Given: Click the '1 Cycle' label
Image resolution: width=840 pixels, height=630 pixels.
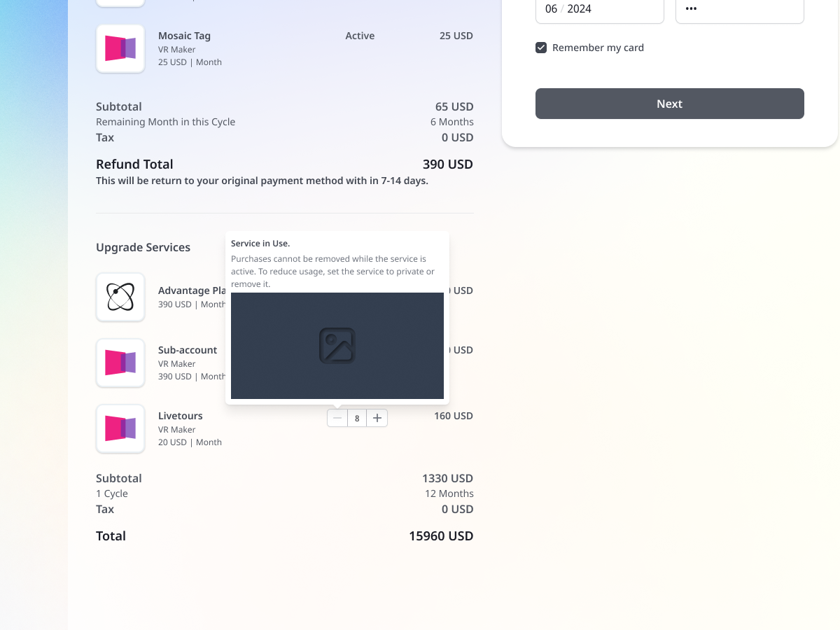Looking at the screenshot, I should tap(112, 494).
